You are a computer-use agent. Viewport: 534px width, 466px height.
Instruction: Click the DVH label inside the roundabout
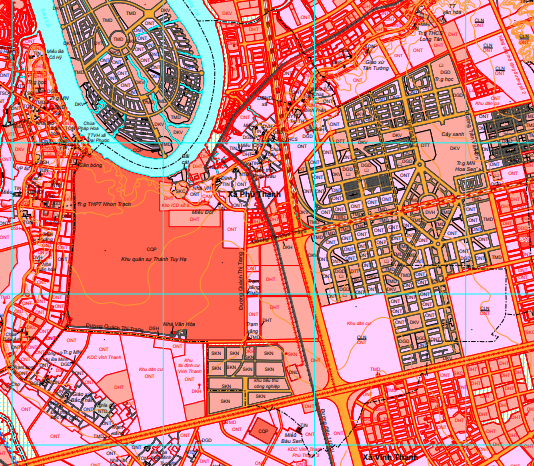[x=430, y=212]
